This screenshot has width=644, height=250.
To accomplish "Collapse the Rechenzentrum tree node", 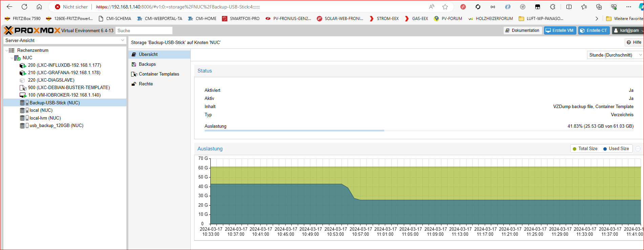I will click(6, 50).
